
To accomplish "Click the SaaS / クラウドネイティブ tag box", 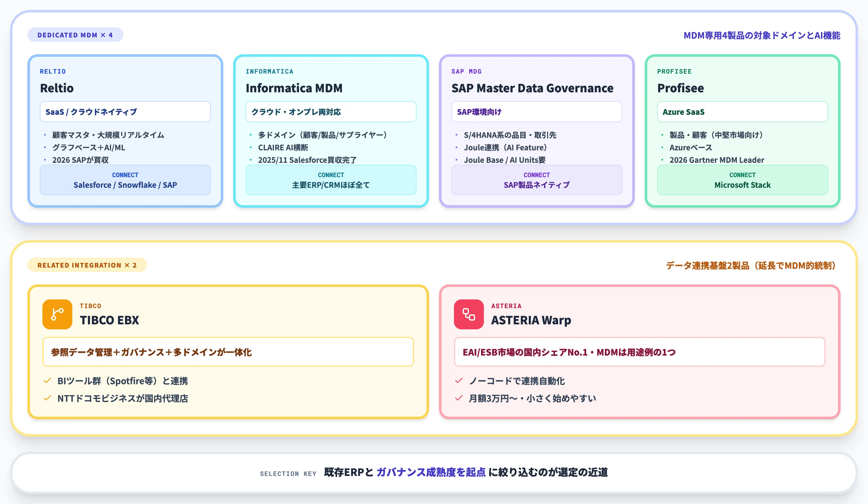I will pos(125,112).
